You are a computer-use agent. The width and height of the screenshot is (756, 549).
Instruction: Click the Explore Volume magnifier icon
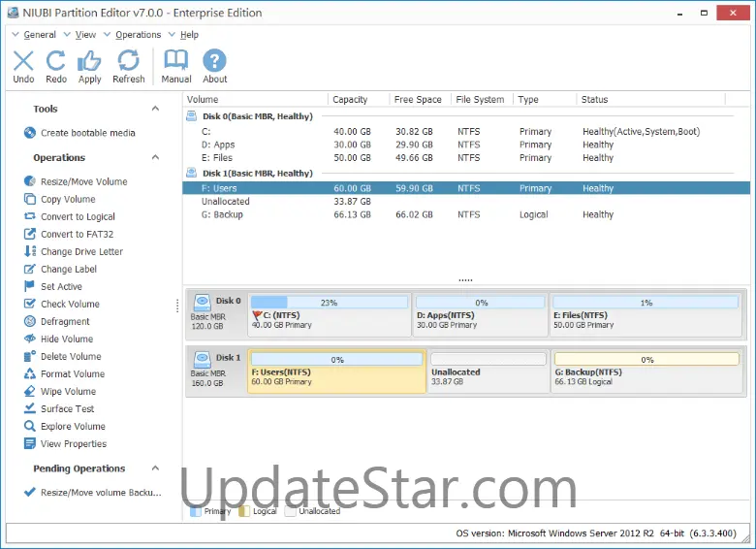tap(30, 426)
